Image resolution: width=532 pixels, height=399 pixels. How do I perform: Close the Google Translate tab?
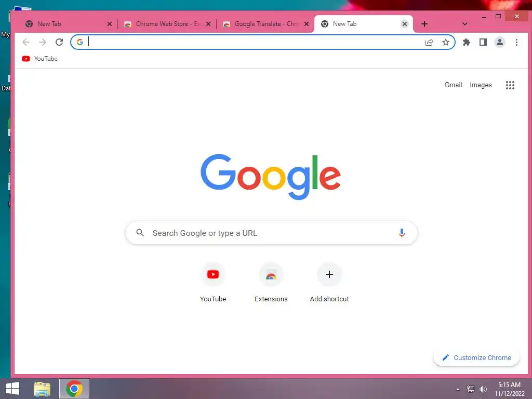coord(307,24)
